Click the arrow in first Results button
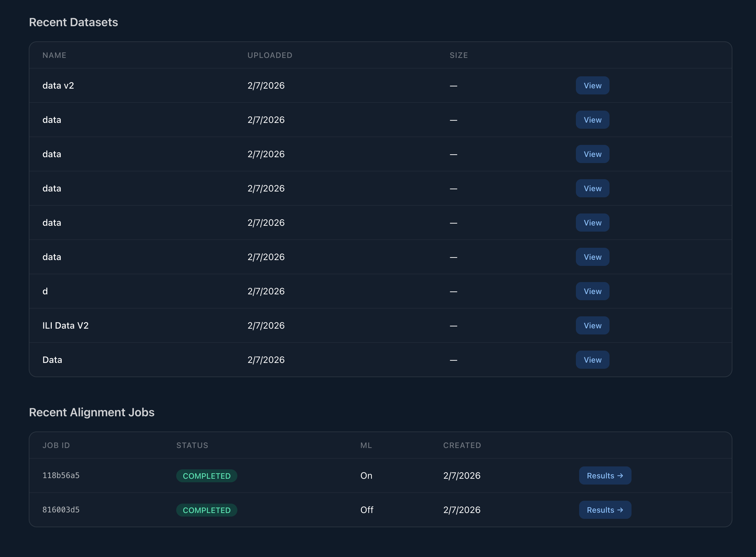 620,475
